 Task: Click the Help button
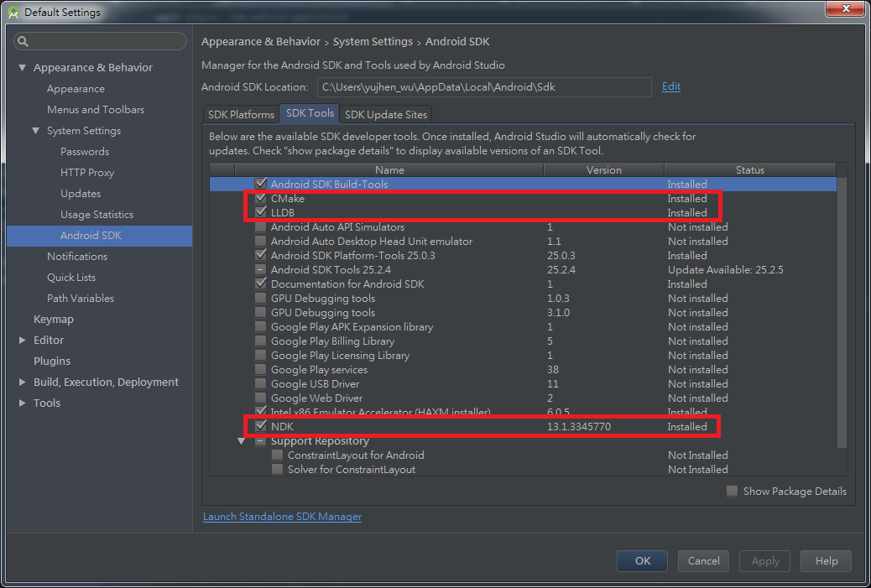pyautogui.click(x=826, y=561)
